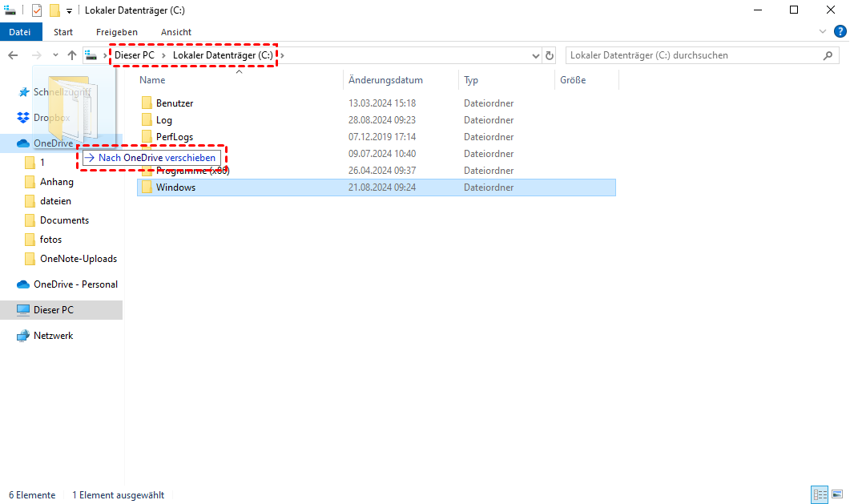Click the Schnellzugriff star icon
Image resolution: width=850 pixels, height=504 pixels.
22,92
